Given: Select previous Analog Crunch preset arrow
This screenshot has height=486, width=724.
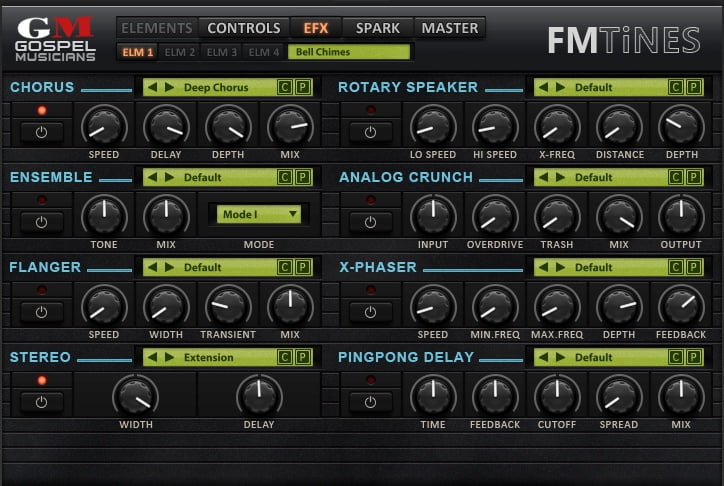Looking at the screenshot, I should pyautogui.click(x=543, y=177).
